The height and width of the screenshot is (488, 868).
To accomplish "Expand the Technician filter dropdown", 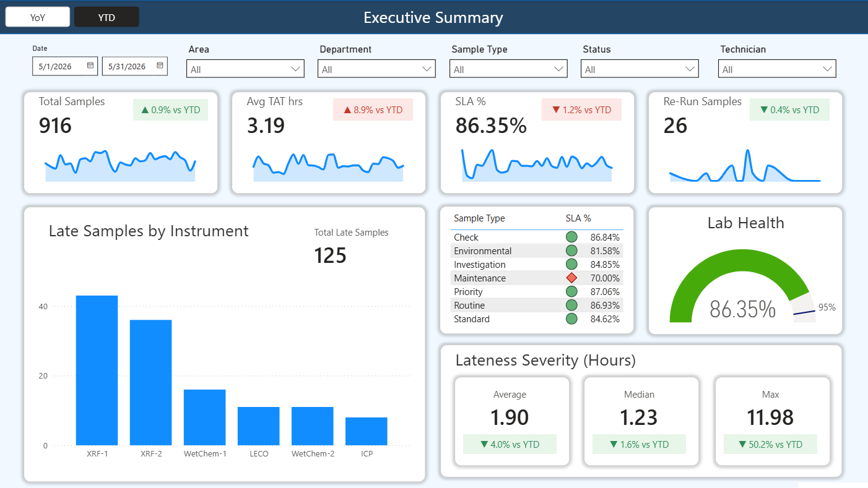I will 777,69.
